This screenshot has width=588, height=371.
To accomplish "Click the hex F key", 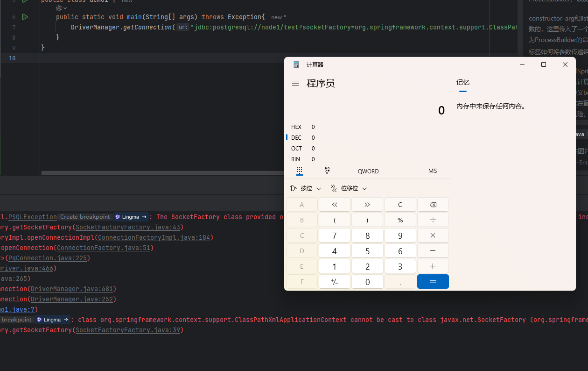I will (302, 282).
